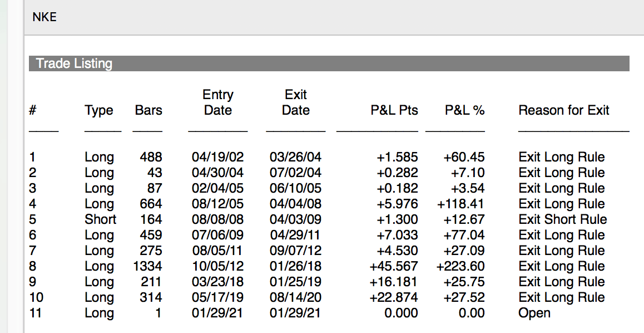The width and height of the screenshot is (644, 333).
Task: Click the Exit Date column header
Action: [x=296, y=102]
